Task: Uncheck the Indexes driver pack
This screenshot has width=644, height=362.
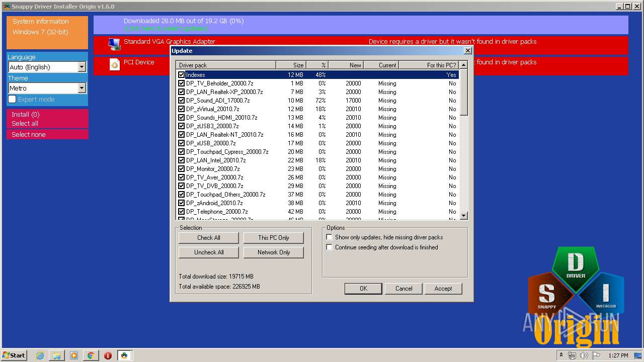Action: tap(182, 75)
